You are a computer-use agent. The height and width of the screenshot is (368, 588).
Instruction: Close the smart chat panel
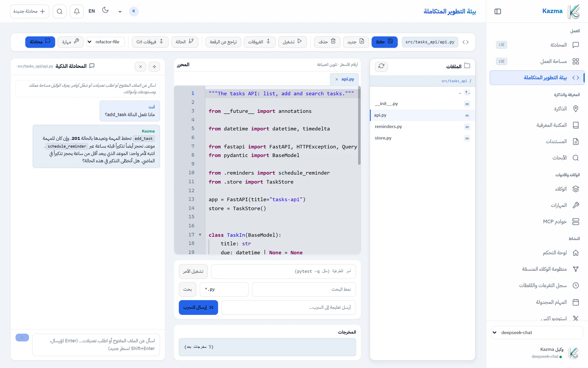click(x=140, y=67)
